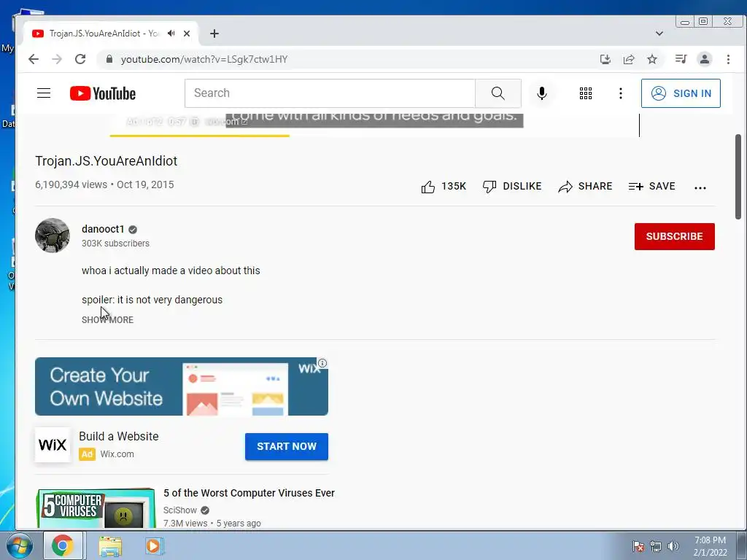This screenshot has height=560, width=747.
Task: Click the address bar URL
Action: coord(204,59)
